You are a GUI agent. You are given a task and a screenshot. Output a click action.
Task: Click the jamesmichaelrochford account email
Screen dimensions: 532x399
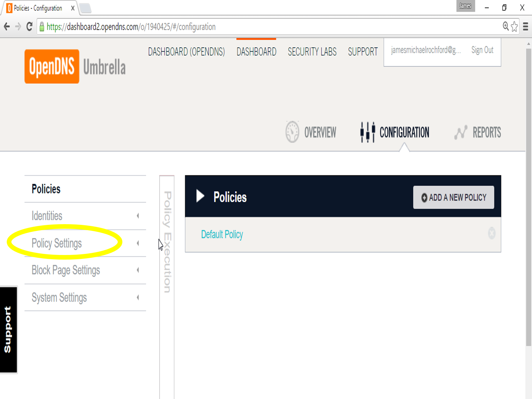click(426, 50)
